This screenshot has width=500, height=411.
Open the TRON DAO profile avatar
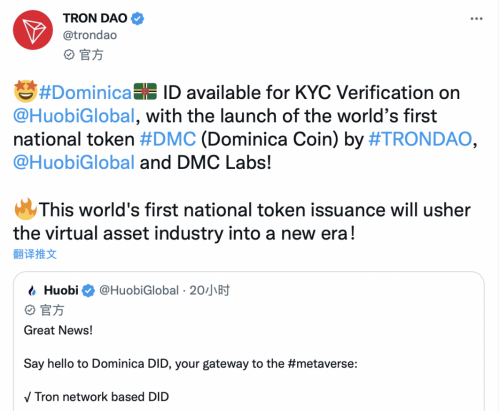33,30
